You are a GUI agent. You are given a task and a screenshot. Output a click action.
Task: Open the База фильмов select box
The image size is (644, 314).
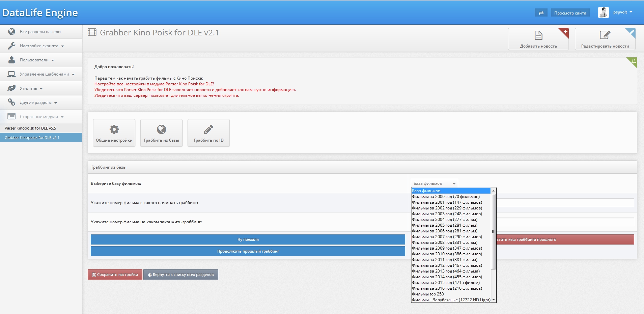(x=434, y=183)
